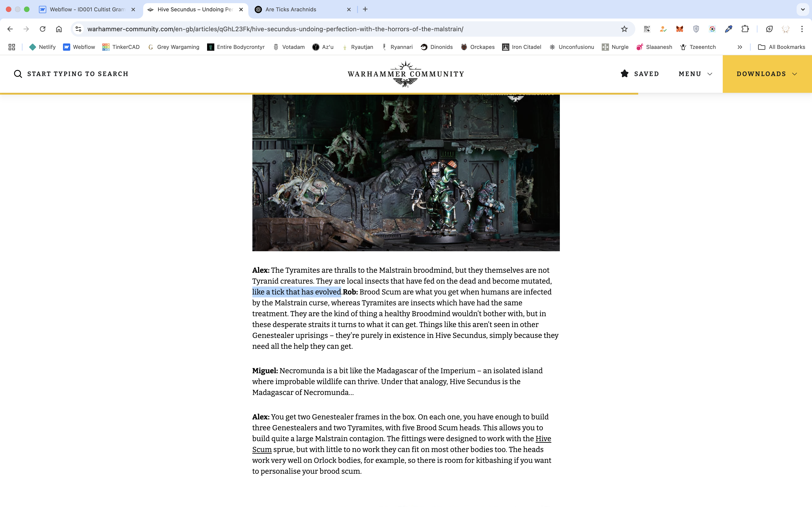This screenshot has width=812, height=507.
Task: Expand the MENU dropdown
Action: click(x=695, y=74)
